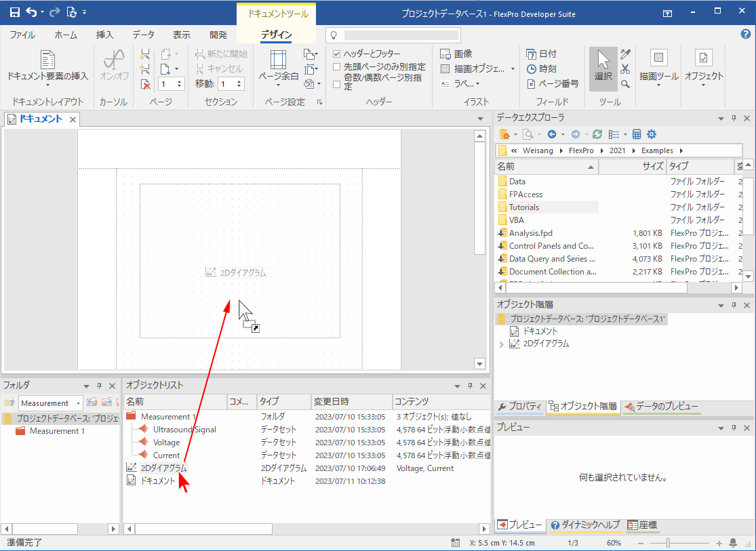This screenshot has width=756, height=551.
Task: Open the 描画ツール drawing tools button
Action: (x=658, y=68)
